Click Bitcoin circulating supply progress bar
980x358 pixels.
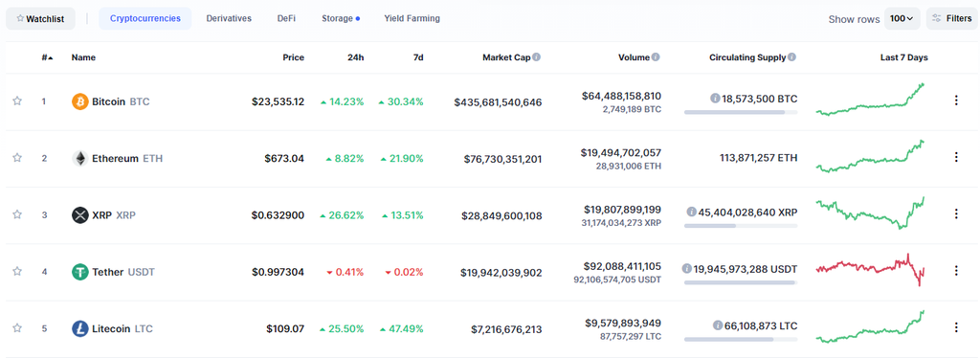[741, 112]
